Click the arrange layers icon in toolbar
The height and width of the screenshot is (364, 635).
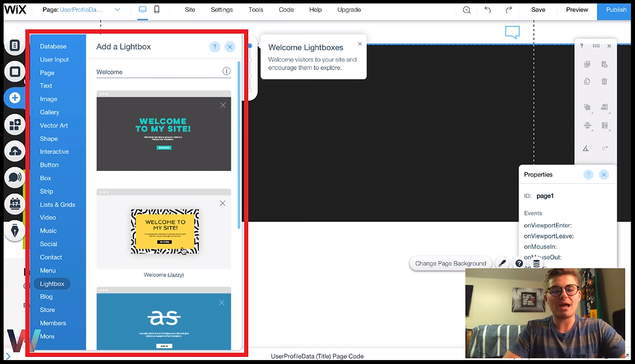coord(587,108)
